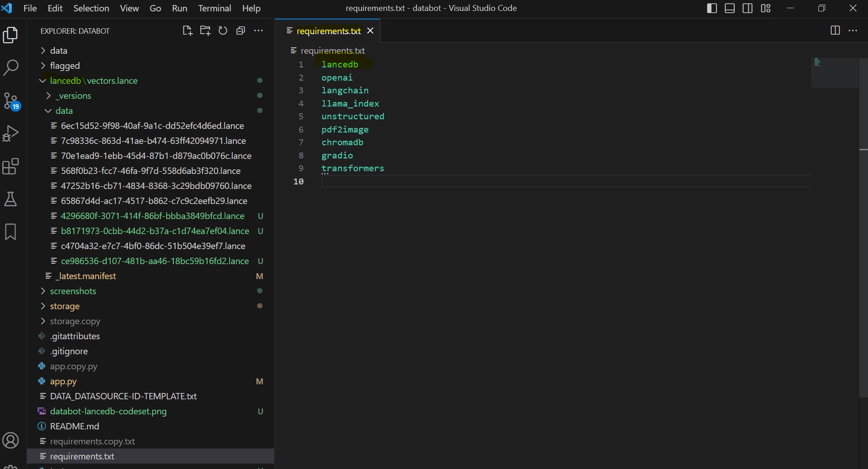Open editor more actions menu
868x469 pixels.
click(x=853, y=31)
